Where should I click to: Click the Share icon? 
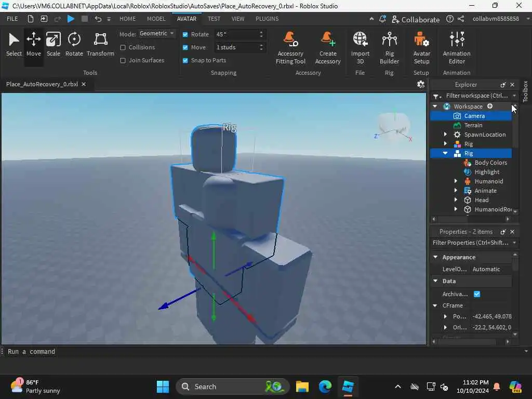pos(461,19)
